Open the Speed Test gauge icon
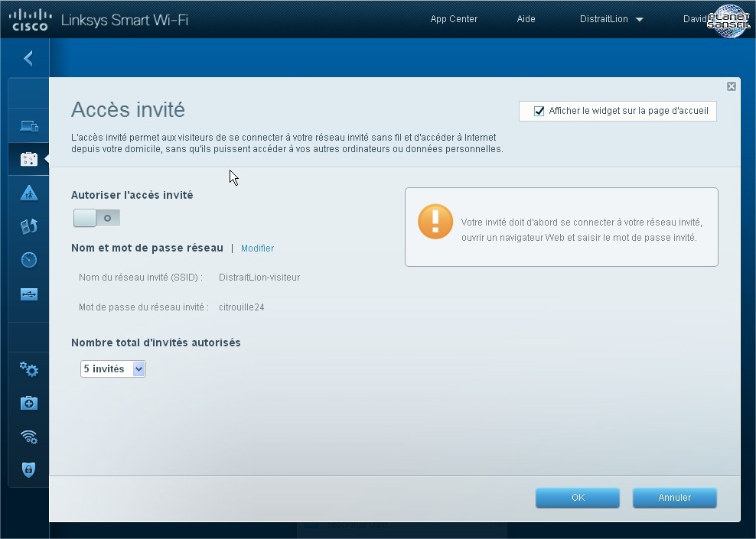Viewport: 756px width, 539px height. (29, 260)
